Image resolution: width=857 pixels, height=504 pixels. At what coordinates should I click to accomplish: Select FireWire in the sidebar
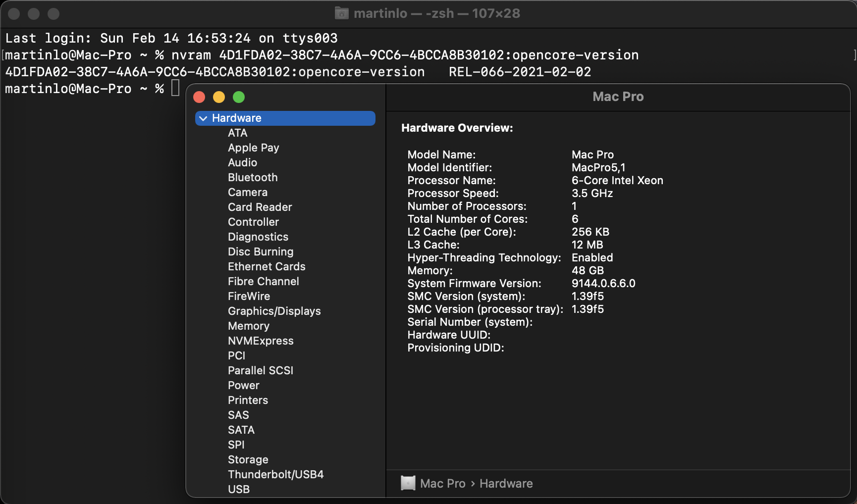click(x=249, y=297)
